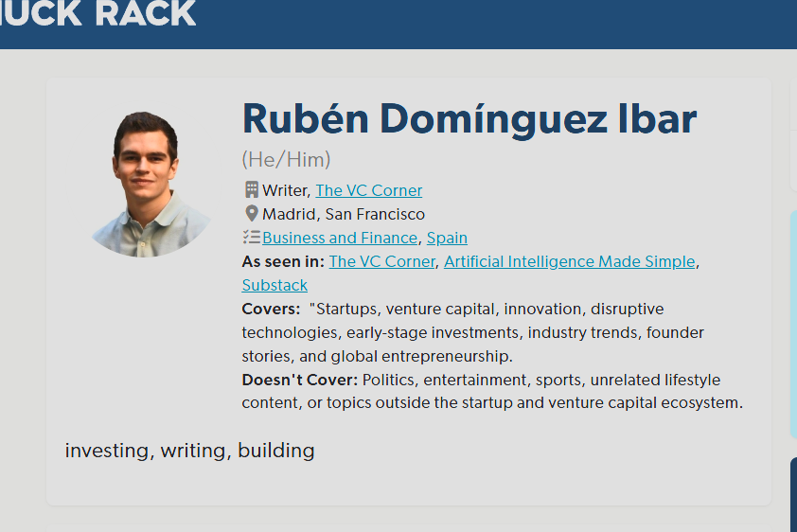The width and height of the screenshot is (797, 532).
Task: Open Rubén's circular profile photo
Action: pos(151,185)
